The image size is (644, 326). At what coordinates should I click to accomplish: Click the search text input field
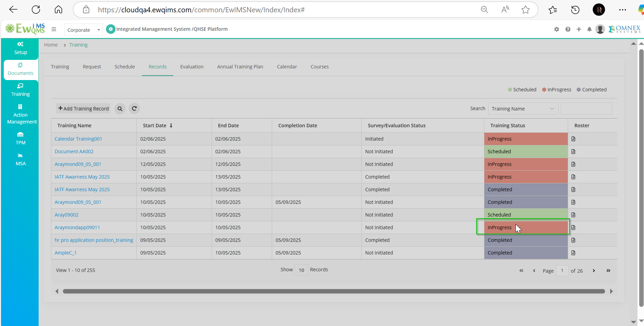tap(586, 108)
